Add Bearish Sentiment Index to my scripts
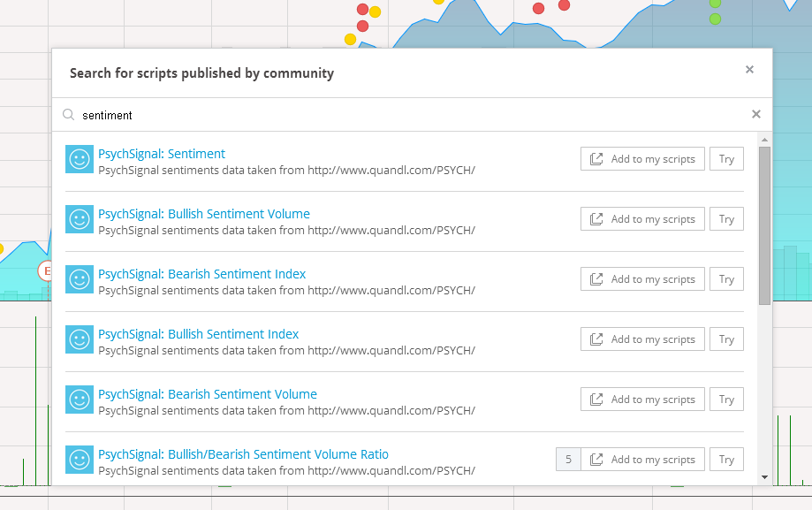The height and width of the screenshot is (510, 812). [x=642, y=279]
